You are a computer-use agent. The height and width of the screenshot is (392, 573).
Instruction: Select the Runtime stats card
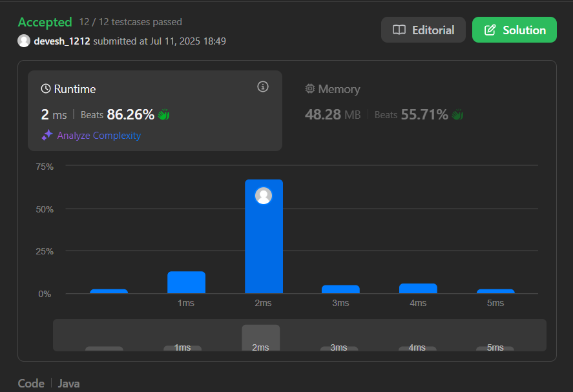155,110
